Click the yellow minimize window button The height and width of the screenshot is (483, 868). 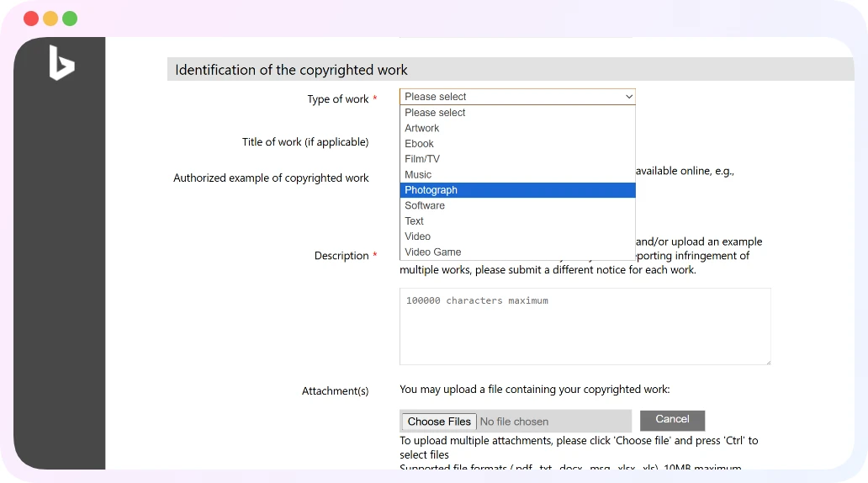tap(50, 19)
